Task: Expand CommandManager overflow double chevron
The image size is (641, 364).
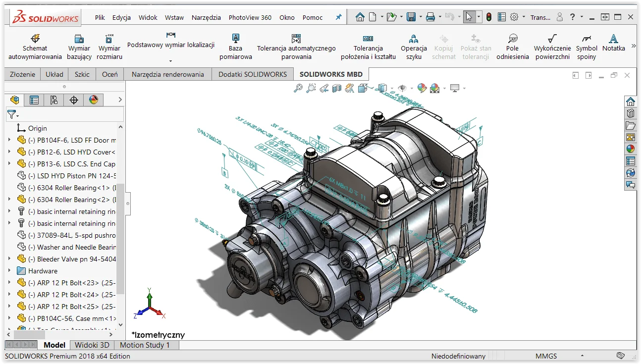Action: pos(633,46)
